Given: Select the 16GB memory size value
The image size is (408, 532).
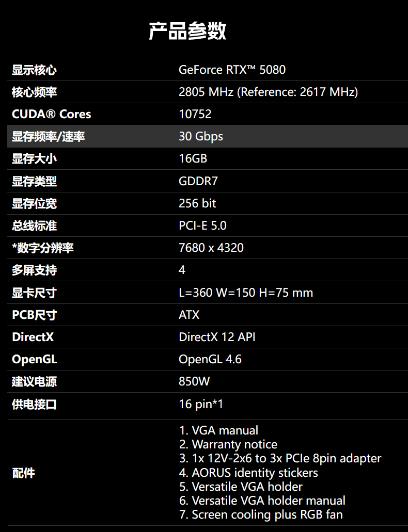Looking at the screenshot, I should click(x=193, y=159).
